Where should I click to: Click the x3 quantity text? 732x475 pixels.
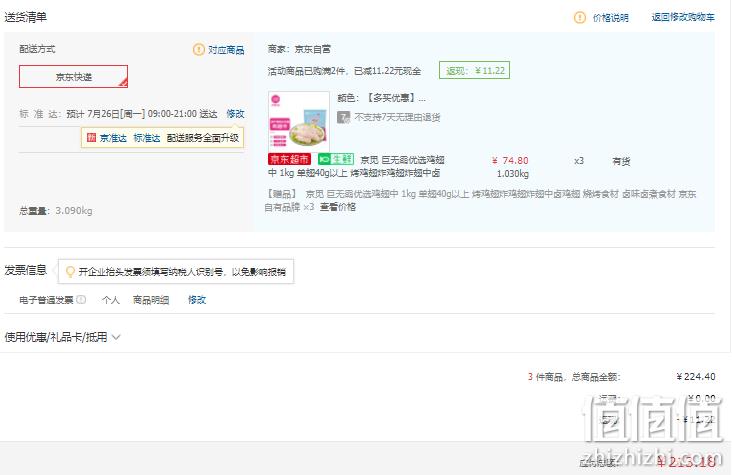579,161
